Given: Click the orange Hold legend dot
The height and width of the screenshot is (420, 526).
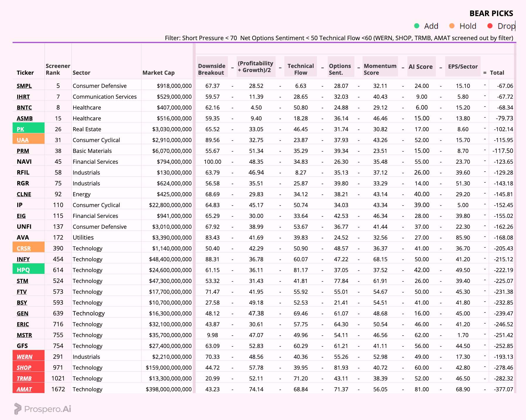Looking at the screenshot, I should pyautogui.click(x=452, y=26).
